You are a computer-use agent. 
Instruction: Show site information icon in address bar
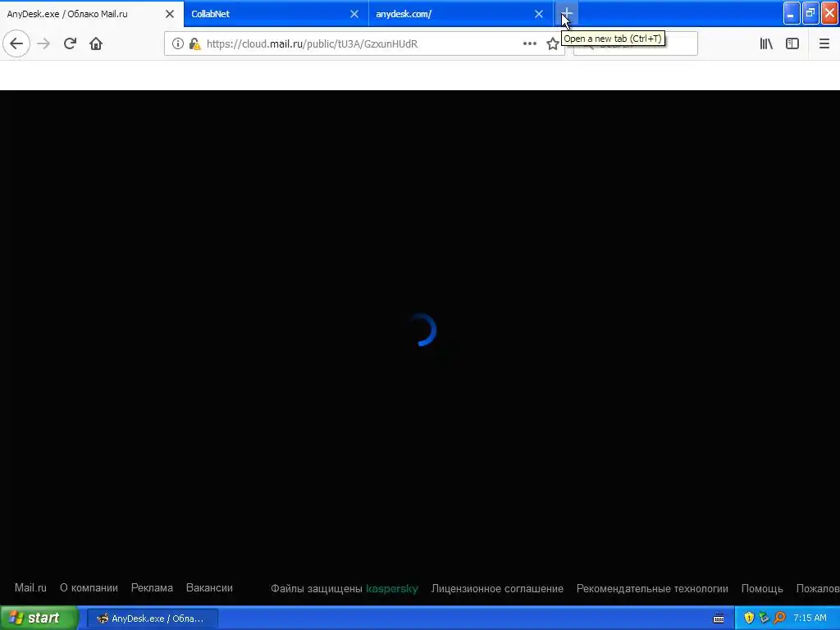178,44
